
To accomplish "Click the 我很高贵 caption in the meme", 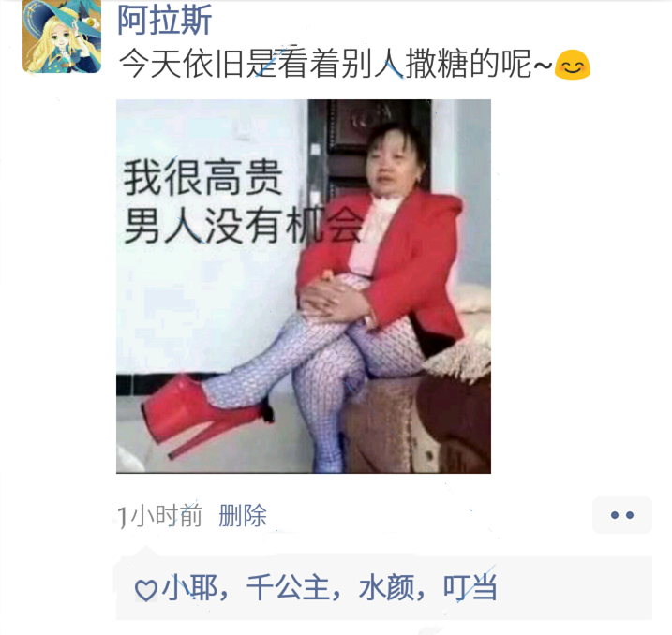I will point(202,177).
